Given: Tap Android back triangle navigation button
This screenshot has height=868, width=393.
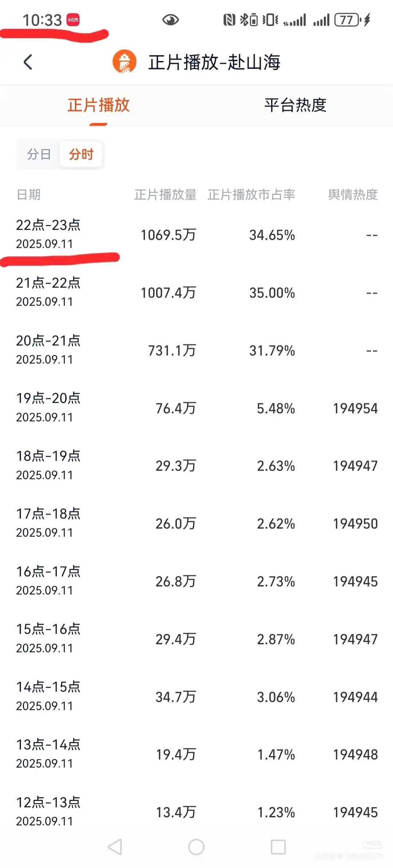Looking at the screenshot, I should coord(115,847).
